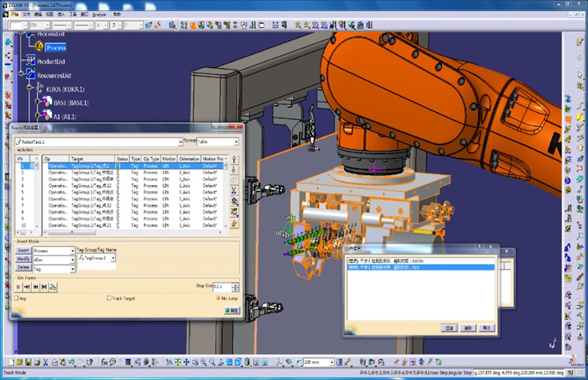The height and width of the screenshot is (380, 588).
Task: Toggle the No Jump checkbox
Action: [x=218, y=298]
